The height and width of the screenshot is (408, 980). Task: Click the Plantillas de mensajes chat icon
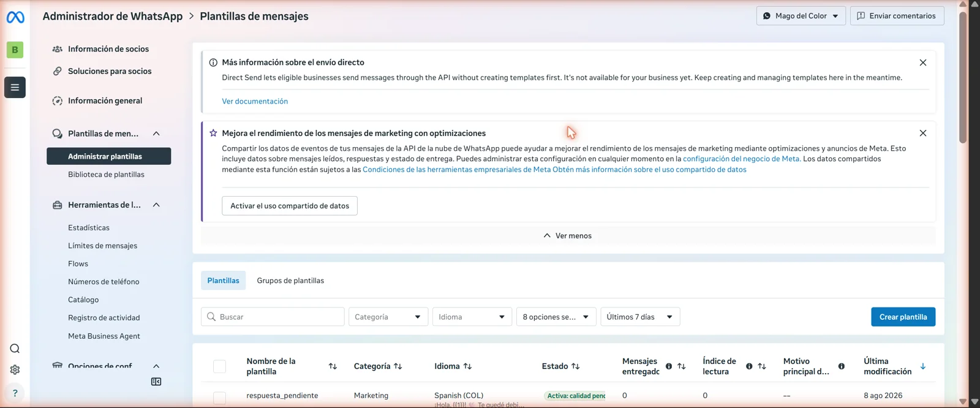tap(58, 134)
